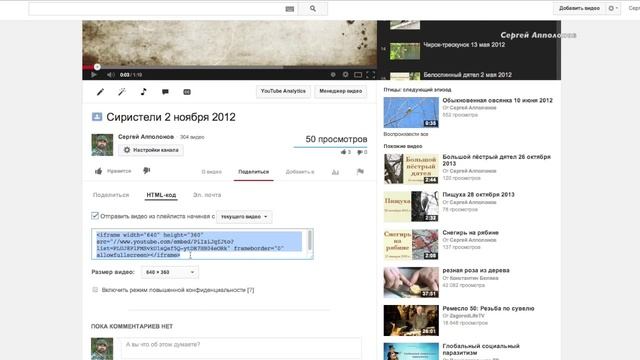Viewport: 640px width, 360px height.
Task: Enable the режим повышенной конфиденциальности checkbox
Action: 95,290
